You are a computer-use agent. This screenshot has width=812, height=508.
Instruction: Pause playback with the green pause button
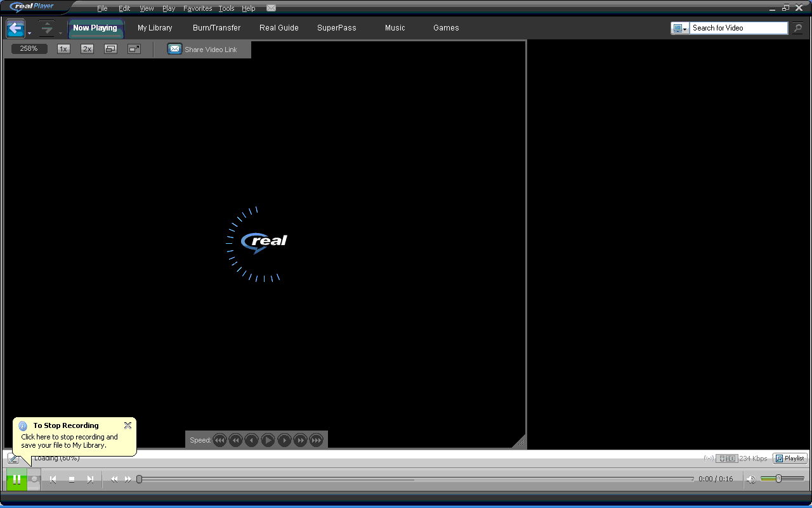pos(16,479)
